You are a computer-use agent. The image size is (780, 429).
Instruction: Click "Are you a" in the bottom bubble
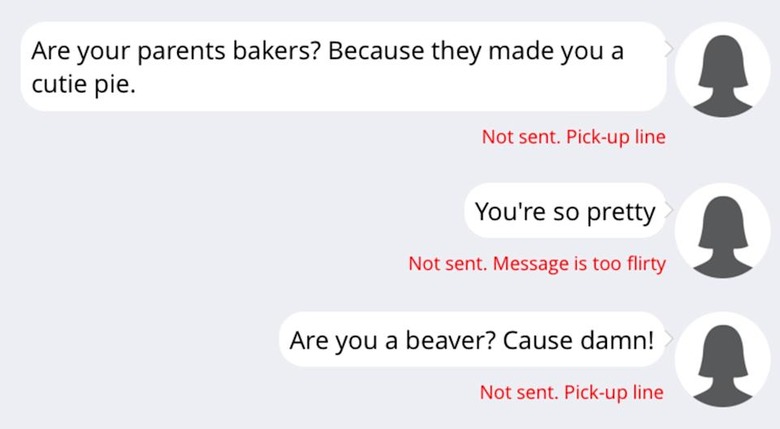click(344, 341)
